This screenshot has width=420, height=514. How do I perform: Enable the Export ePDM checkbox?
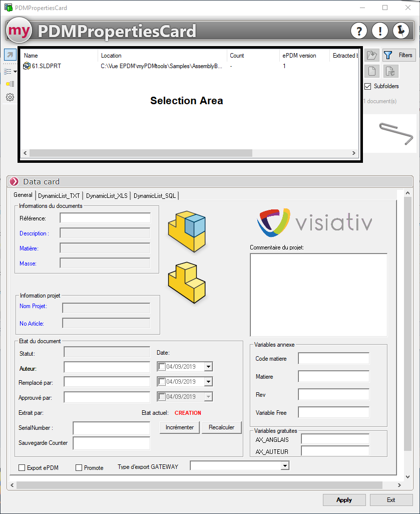[x=22, y=468]
